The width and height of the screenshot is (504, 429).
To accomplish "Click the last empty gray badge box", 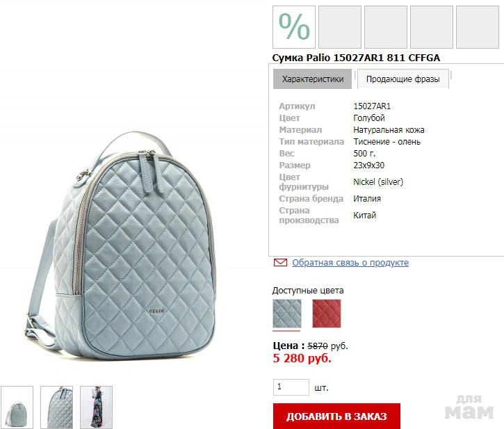I will 478,27.
